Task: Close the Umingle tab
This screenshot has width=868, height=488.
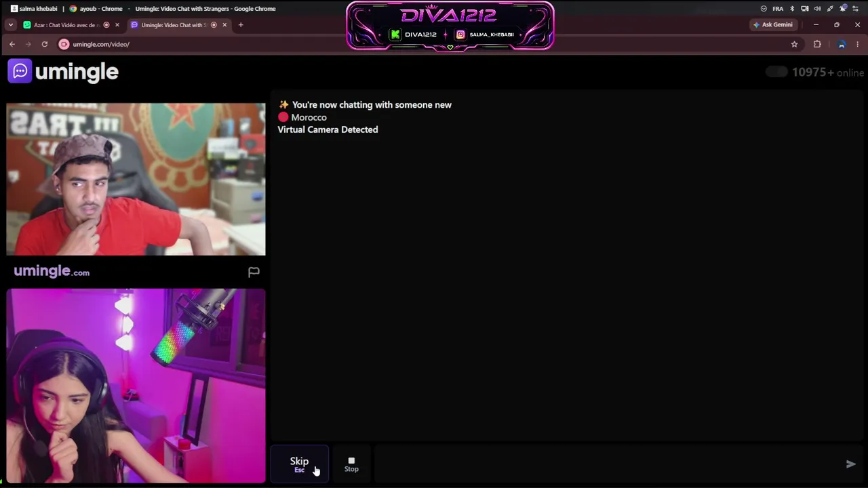Action: [224, 25]
